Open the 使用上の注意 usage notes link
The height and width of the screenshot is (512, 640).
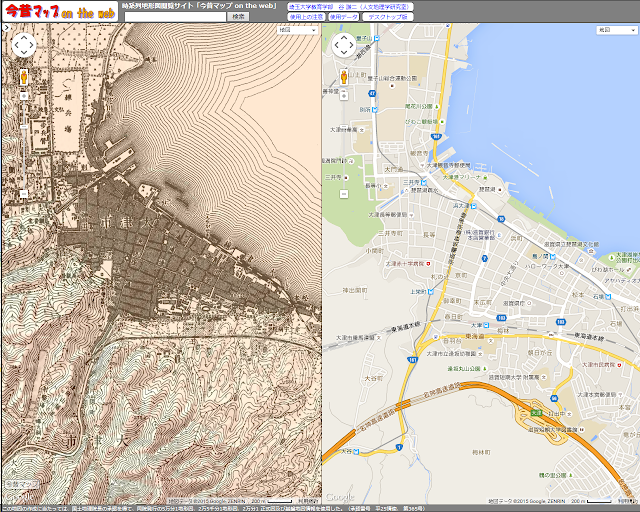pyautogui.click(x=307, y=17)
